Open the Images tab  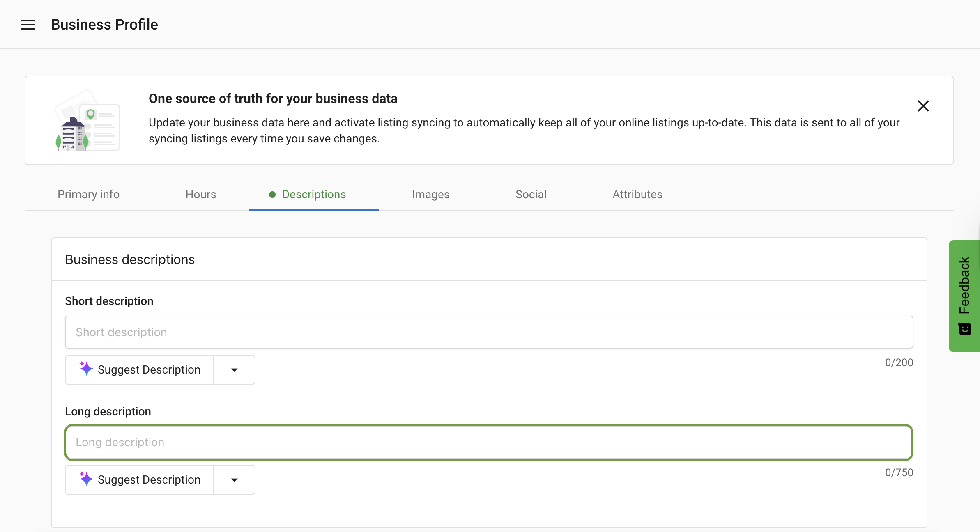430,195
